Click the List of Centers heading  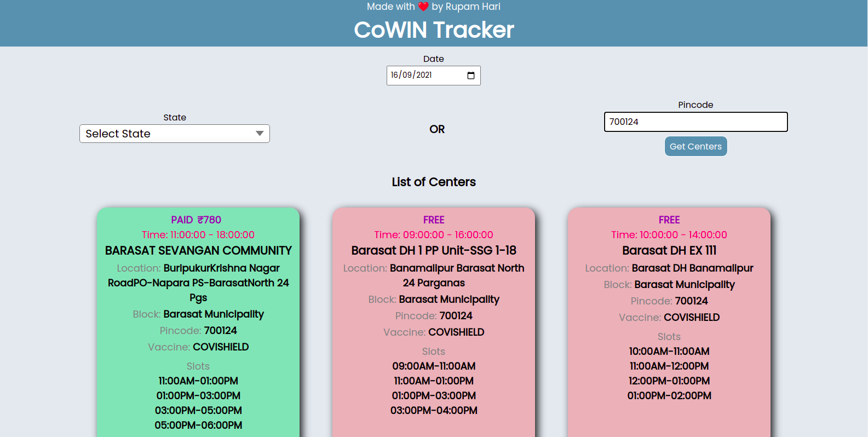(x=434, y=182)
